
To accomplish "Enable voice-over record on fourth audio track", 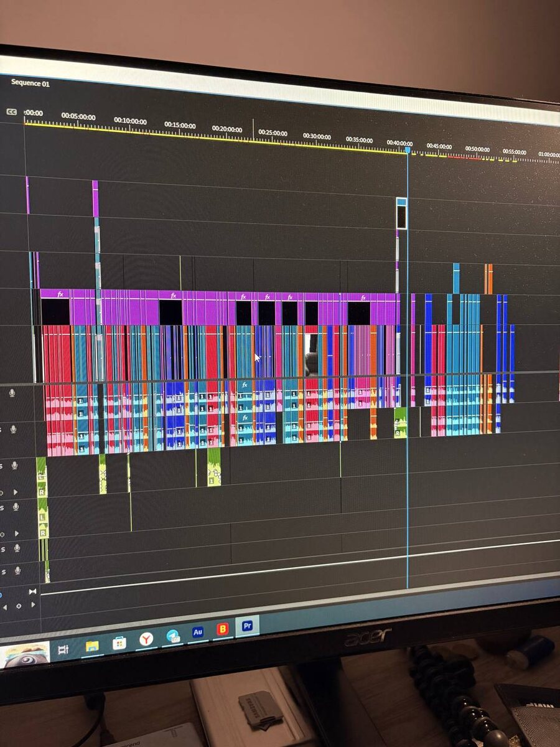I will point(16,508).
